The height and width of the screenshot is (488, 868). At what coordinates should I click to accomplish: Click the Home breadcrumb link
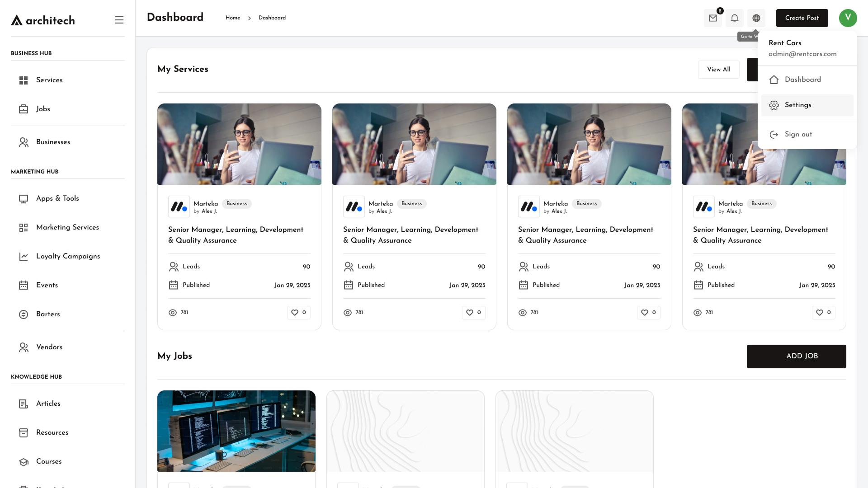tap(233, 18)
